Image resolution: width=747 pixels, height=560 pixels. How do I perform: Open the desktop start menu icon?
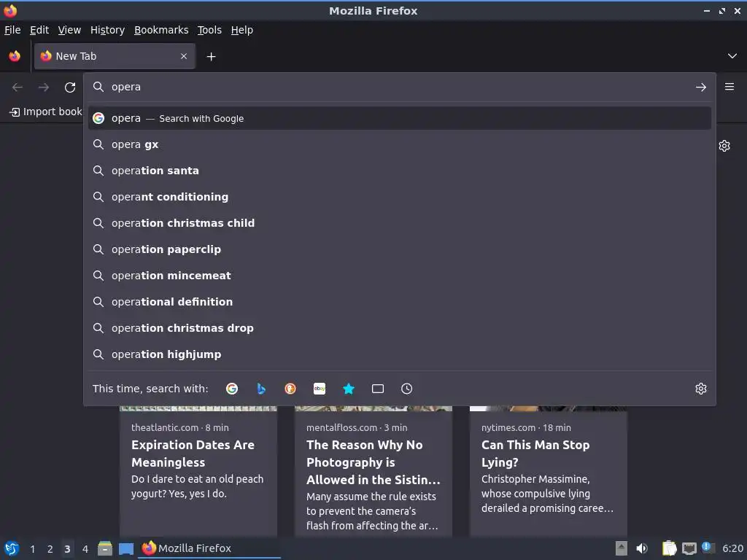pyautogui.click(x=12, y=548)
